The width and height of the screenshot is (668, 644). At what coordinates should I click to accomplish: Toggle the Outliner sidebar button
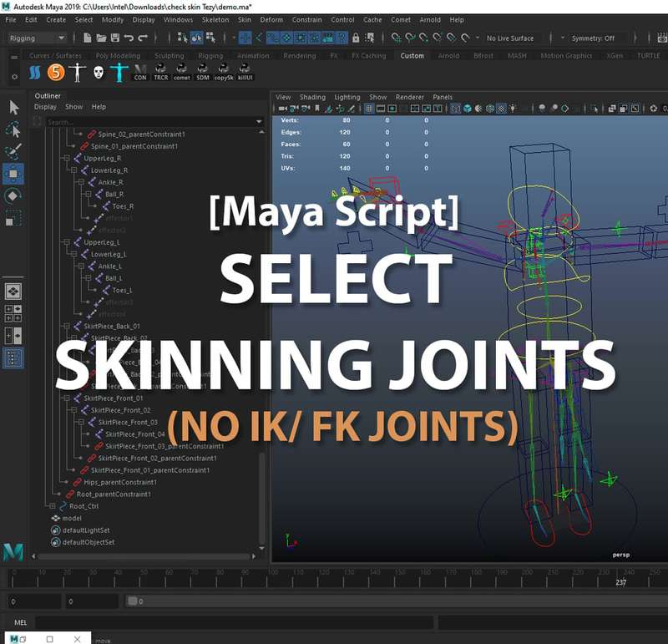tap(13, 358)
